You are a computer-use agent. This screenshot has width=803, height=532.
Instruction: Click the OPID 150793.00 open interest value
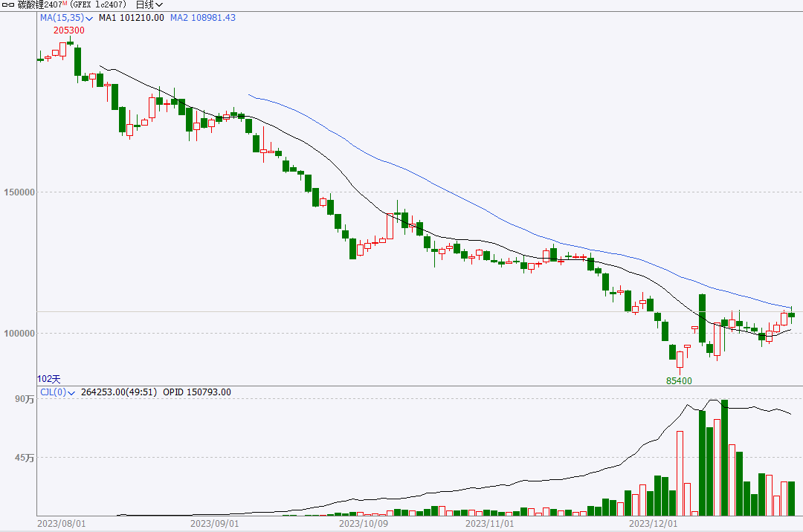coord(196,392)
